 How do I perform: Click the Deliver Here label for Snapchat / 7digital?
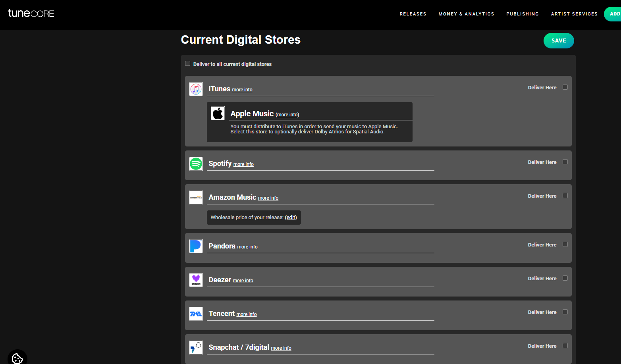pyautogui.click(x=542, y=346)
